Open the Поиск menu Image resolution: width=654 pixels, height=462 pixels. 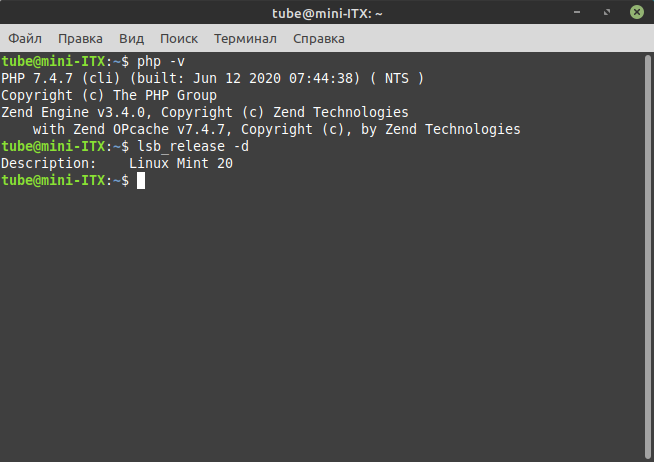coord(179,39)
